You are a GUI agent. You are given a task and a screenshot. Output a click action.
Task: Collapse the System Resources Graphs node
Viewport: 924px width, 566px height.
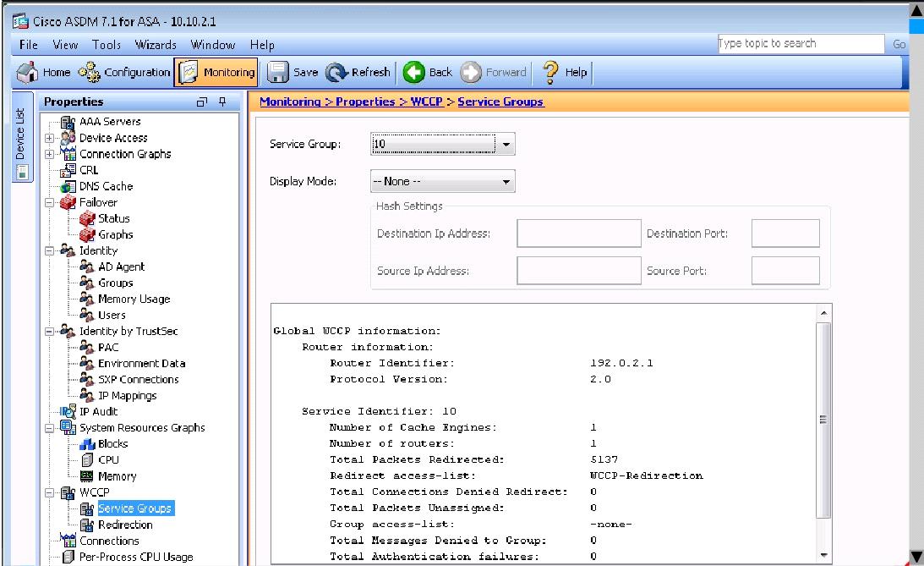click(50, 428)
